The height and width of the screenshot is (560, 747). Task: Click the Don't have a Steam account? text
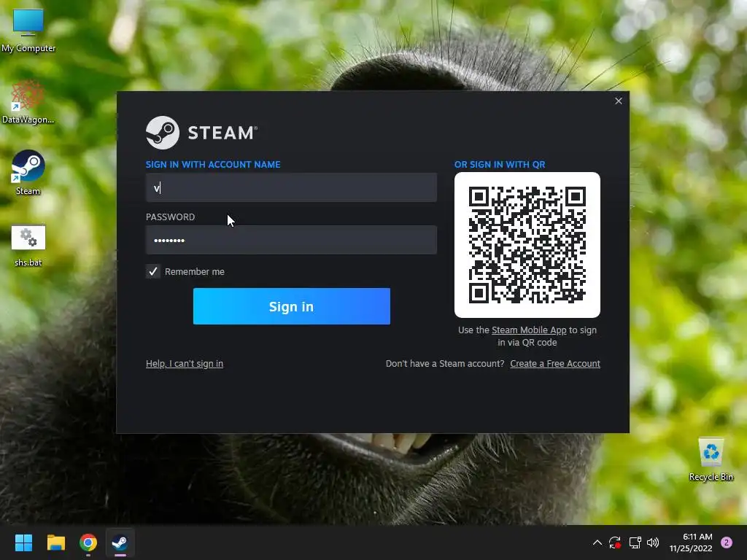(445, 363)
